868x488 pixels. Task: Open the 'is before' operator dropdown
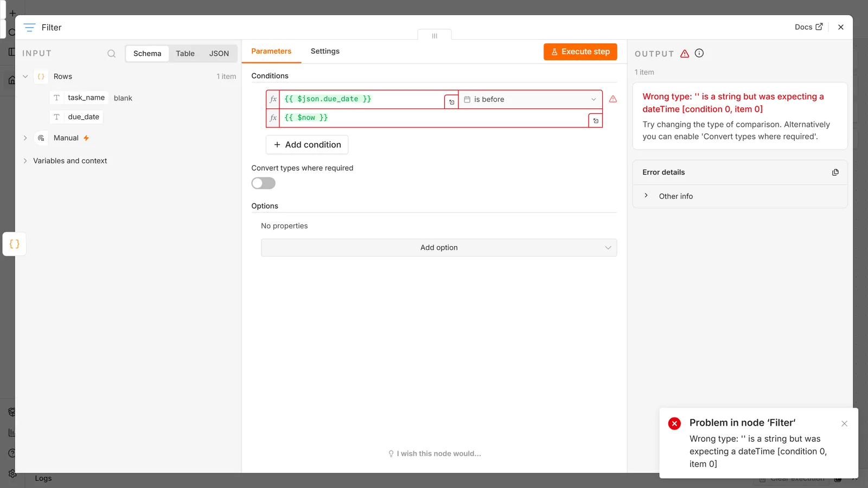(530, 99)
